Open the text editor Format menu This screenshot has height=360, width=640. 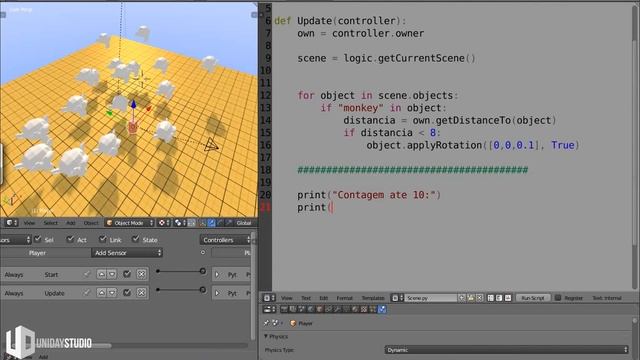(344, 298)
